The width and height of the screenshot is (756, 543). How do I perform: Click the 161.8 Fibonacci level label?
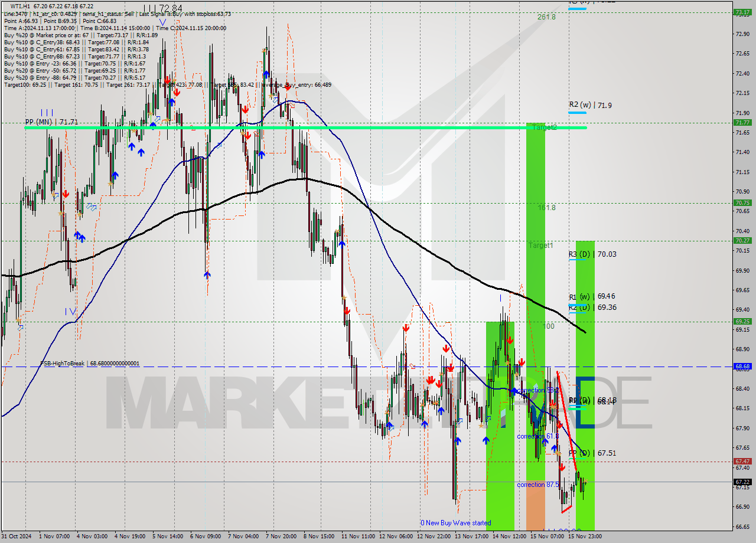(546, 208)
